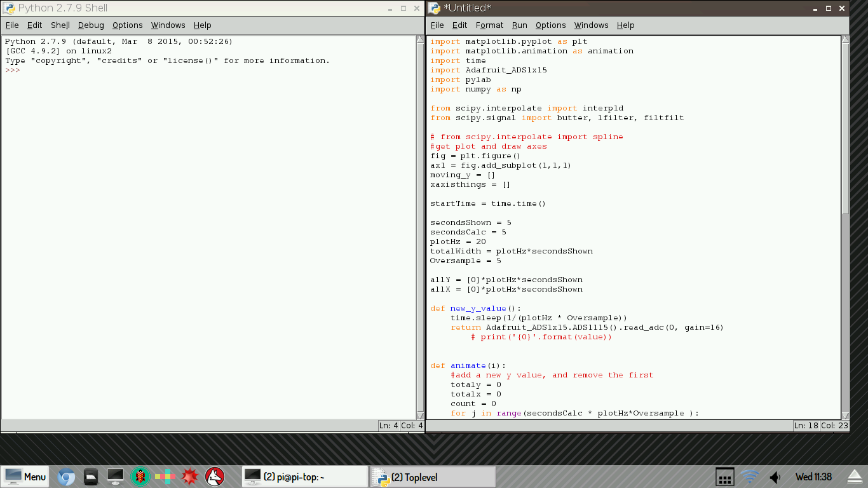Click the line 'plotHz = 20'
The image size is (868, 488).
tap(458, 241)
